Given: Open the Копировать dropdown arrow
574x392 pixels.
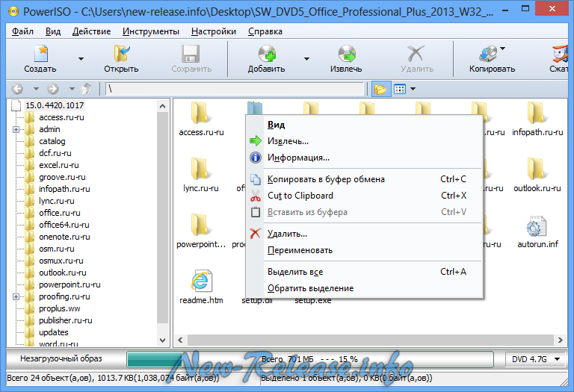Looking at the screenshot, I should [502, 49].
